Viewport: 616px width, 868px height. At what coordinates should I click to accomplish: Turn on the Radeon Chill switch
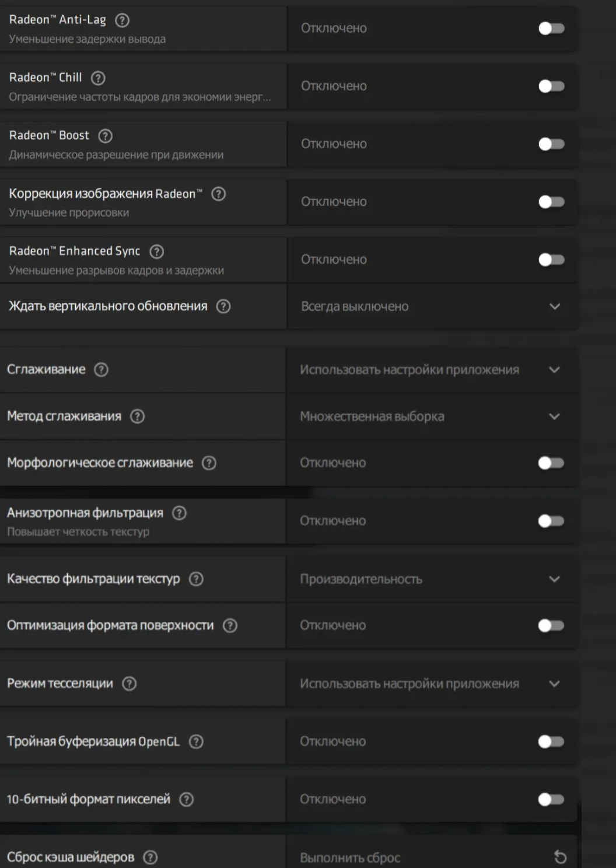click(551, 86)
